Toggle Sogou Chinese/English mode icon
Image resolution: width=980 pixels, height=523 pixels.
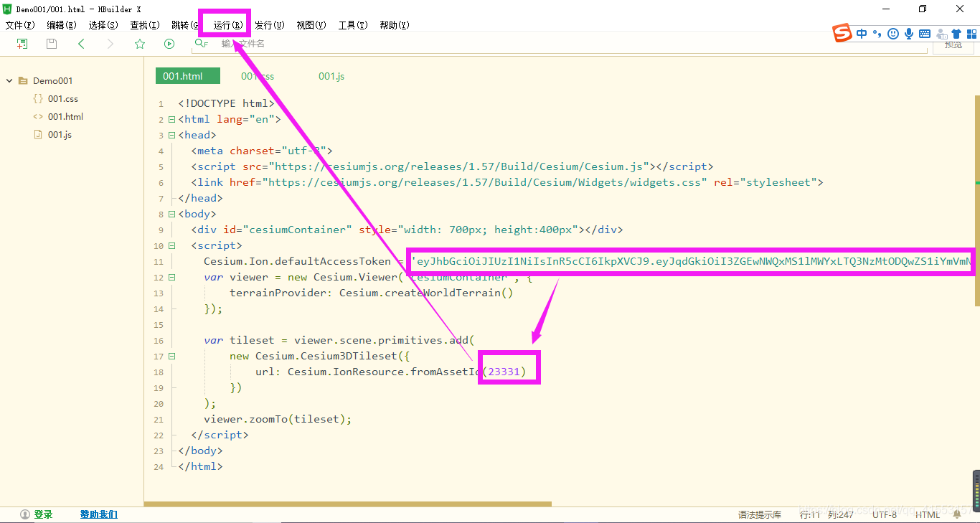click(861, 33)
